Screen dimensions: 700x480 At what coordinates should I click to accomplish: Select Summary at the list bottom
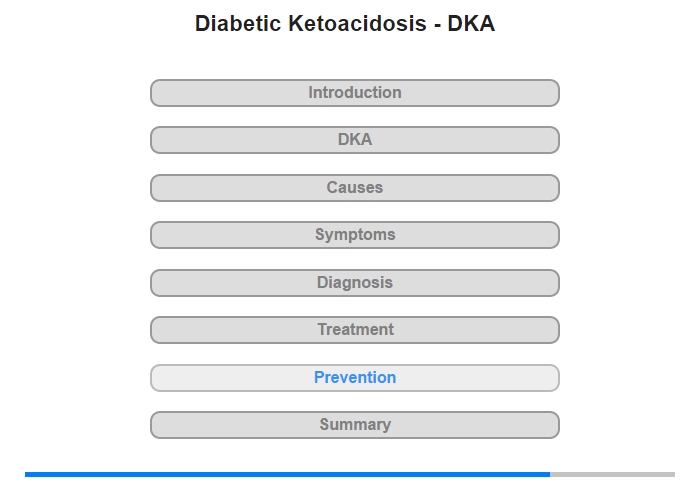[354, 425]
